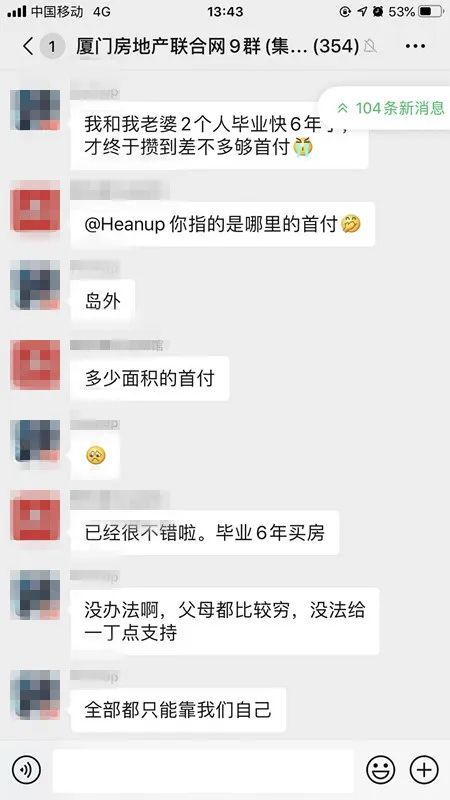Tap the muted bell icon in title

click(x=370, y=47)
